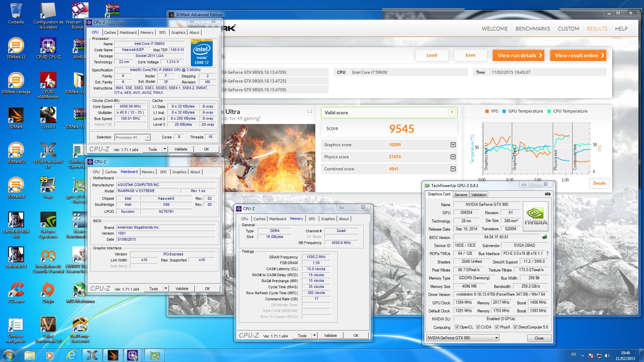
Task: Click the Bus Interface question mark icon
Action: 547,253
